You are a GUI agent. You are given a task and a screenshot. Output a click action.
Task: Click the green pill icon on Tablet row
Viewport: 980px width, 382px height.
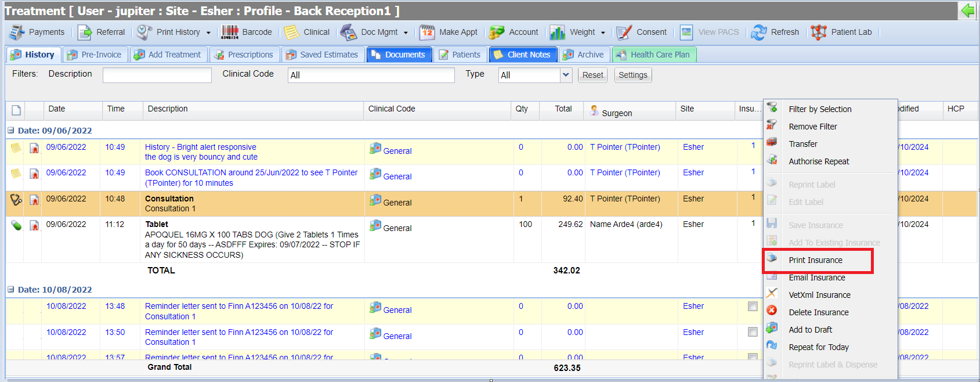click(16, 225)
